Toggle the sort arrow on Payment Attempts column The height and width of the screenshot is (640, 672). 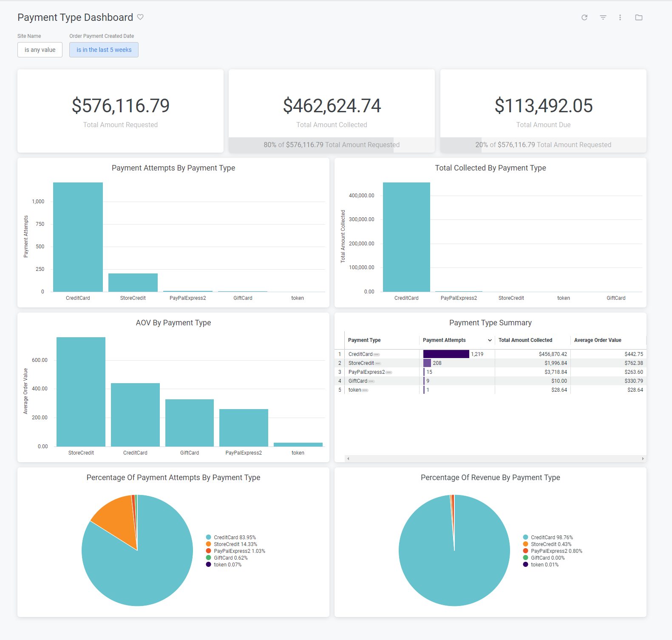point(490,340)
